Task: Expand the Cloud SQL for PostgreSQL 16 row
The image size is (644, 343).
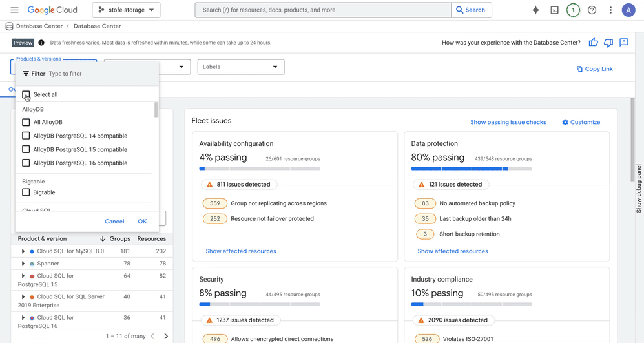Action: coord(23,318)
